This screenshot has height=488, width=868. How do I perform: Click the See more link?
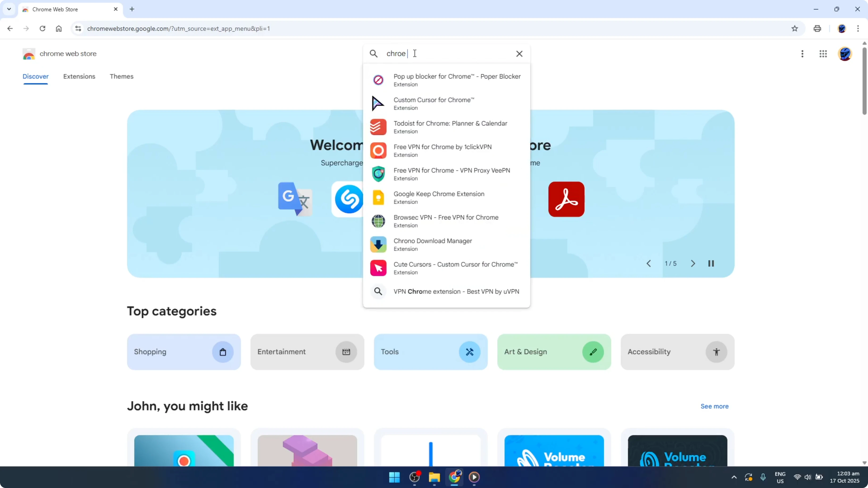(x=714, y=406)
